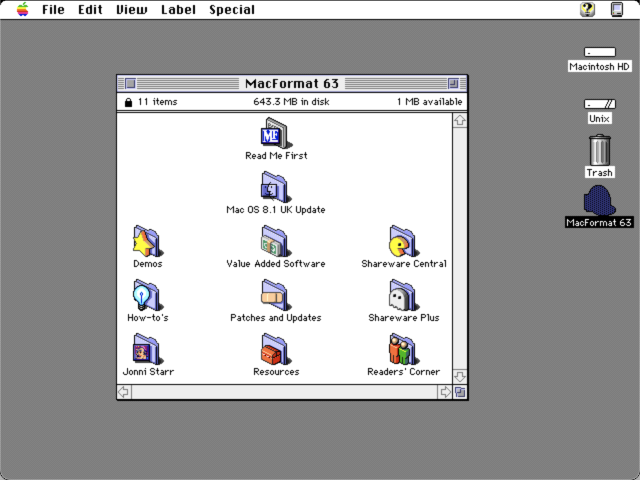This screenshot has height=480, width=640.
Task: Click the 'Mac OS 8.1 UK Update' label
Action: 276,209
